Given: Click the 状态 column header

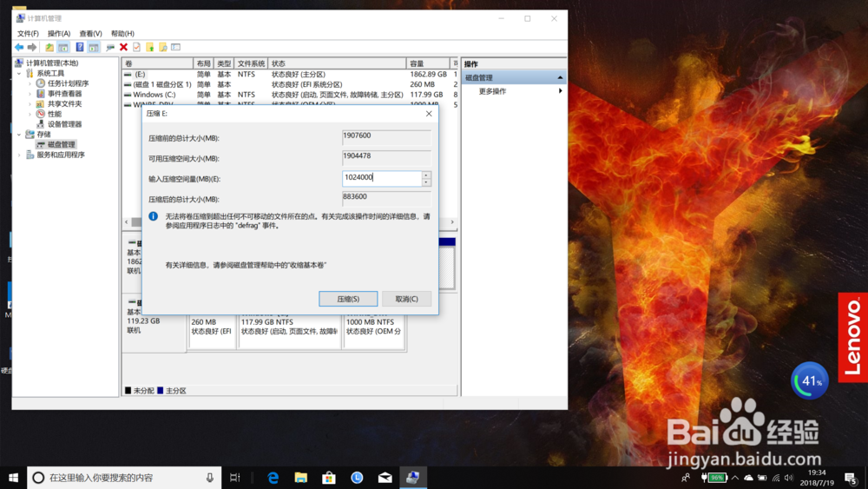Looking at the screenshot, I should point(337,63).
